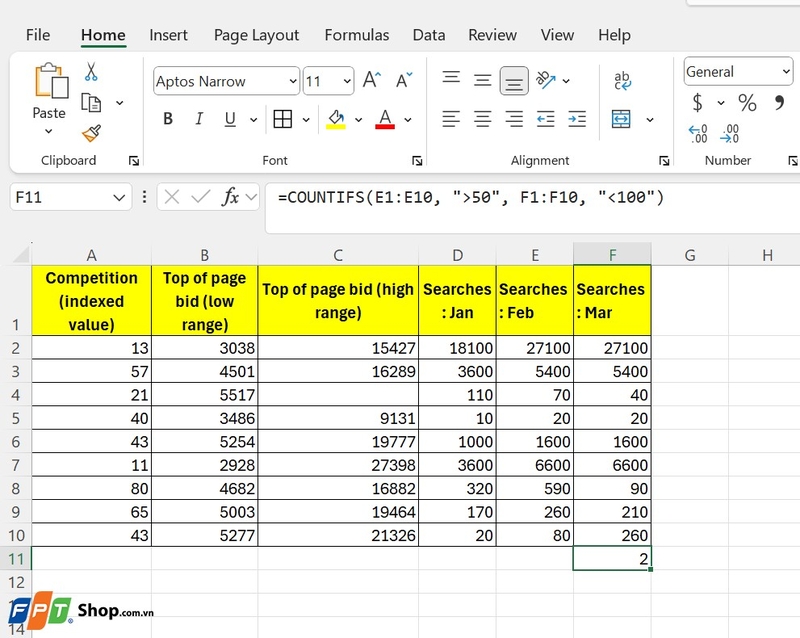Click Decrease Indent icon
The height and width of the screenshot is (638, 800).
tap(545, 119)
